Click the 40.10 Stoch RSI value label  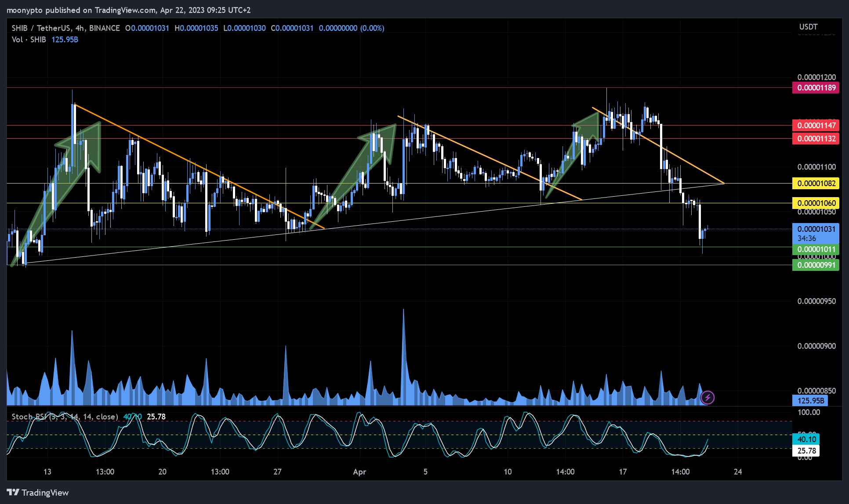pyautogui.click(x=806, y=439)
